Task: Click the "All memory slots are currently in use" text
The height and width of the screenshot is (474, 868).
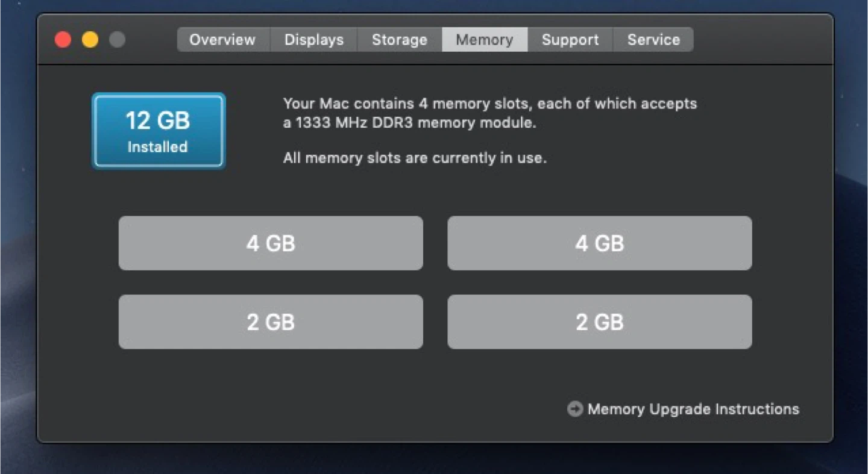Action: click(x=415, y=158)
